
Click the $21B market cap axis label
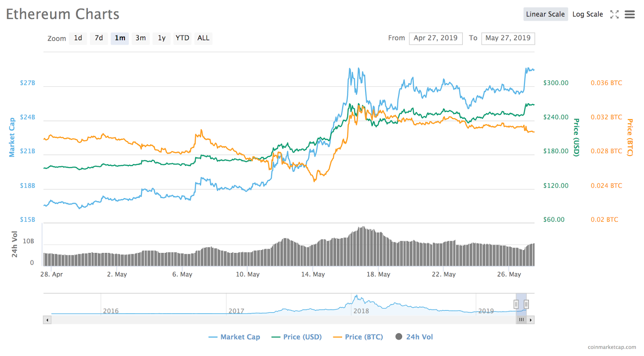[x=28, y=151]
